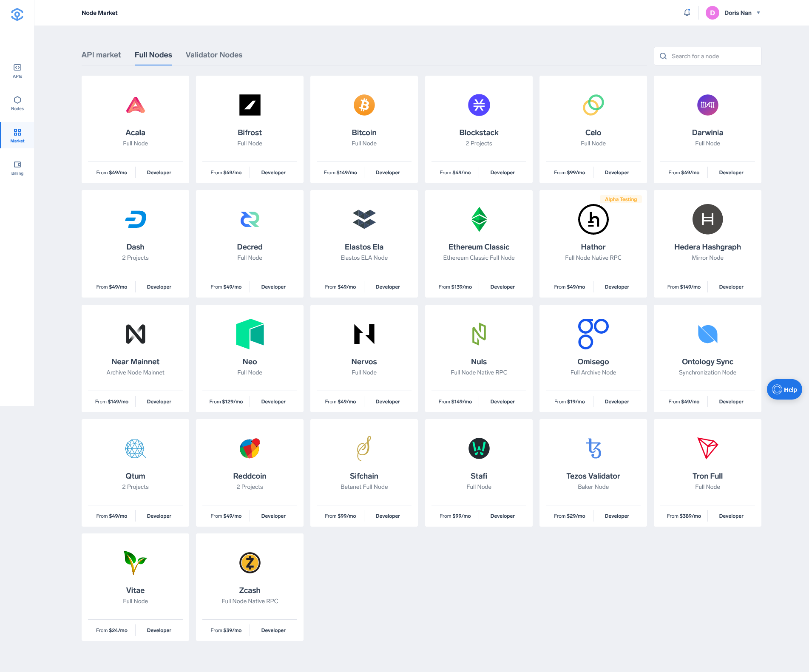Screen dimensions: 809x672
Task: Select the Ethereum Classic logo
Action: (x=479, y=219)
